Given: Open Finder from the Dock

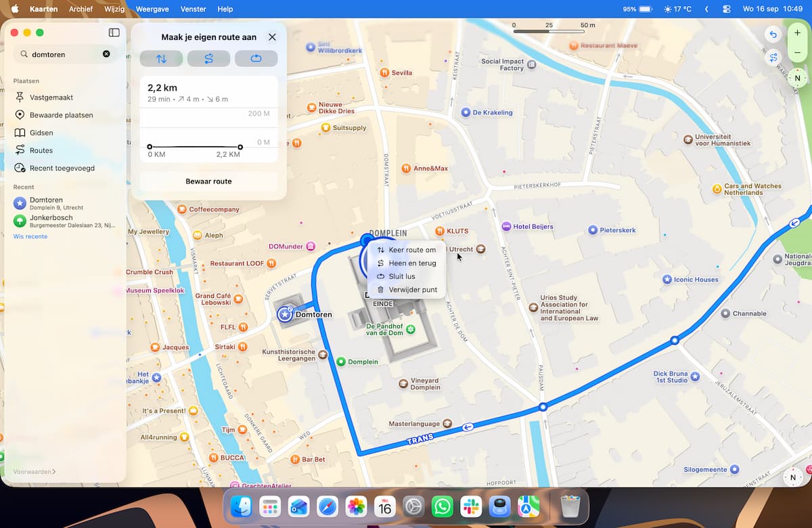Looking at the screenshot, I should click(x=242, y=506).
